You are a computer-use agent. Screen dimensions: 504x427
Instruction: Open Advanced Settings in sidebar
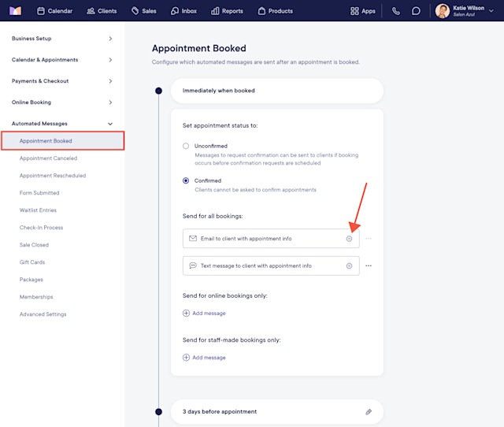(43, 314)
